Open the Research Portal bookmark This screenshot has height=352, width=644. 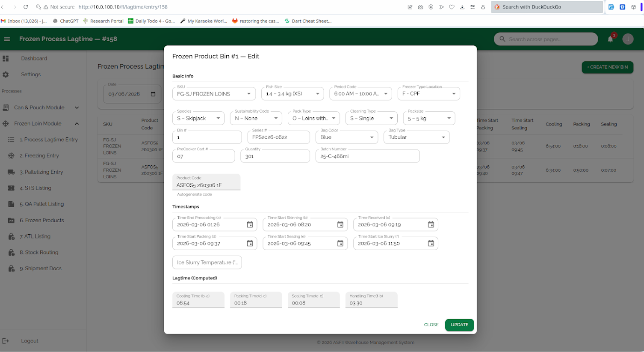tap(103, 21)
